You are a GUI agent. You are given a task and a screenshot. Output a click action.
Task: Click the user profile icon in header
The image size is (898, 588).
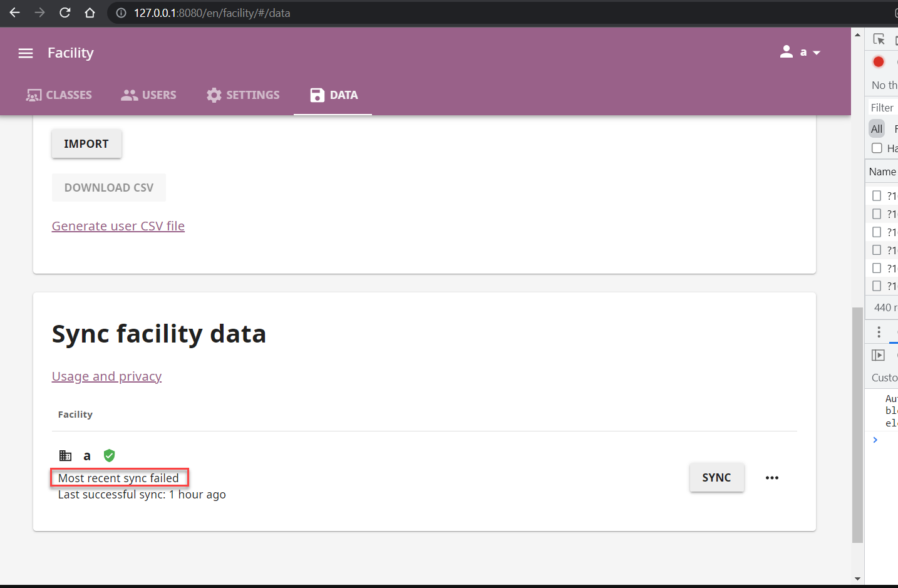point(786,52)
